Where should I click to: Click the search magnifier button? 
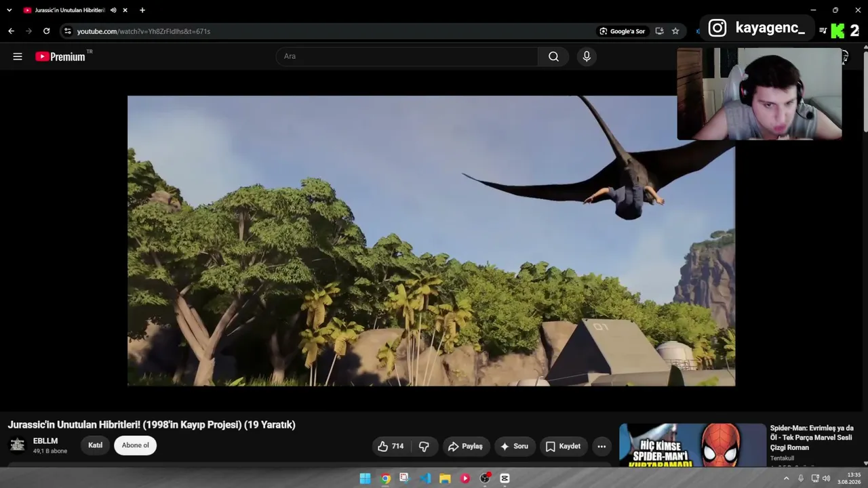[x=553, y=56]
